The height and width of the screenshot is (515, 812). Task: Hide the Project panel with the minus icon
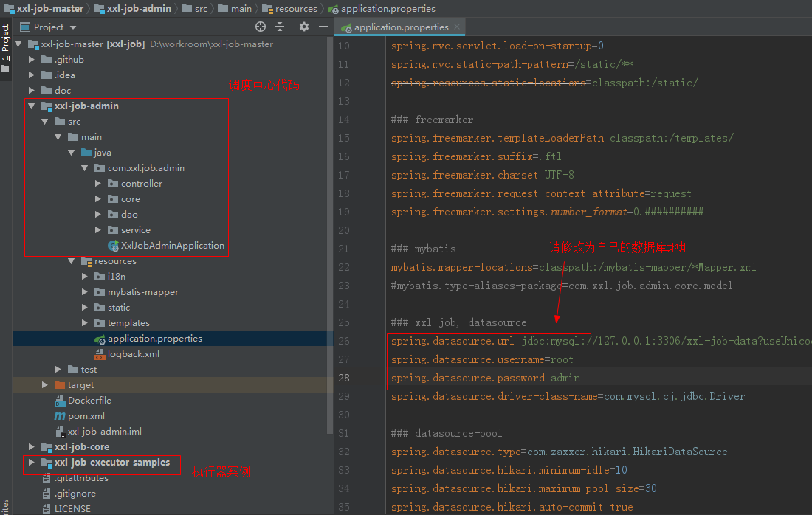click(x=323, y=27)
